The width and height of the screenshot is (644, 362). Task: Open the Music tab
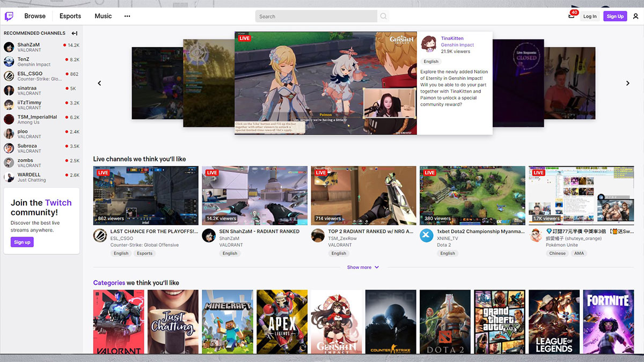click(x=103, y=16)
